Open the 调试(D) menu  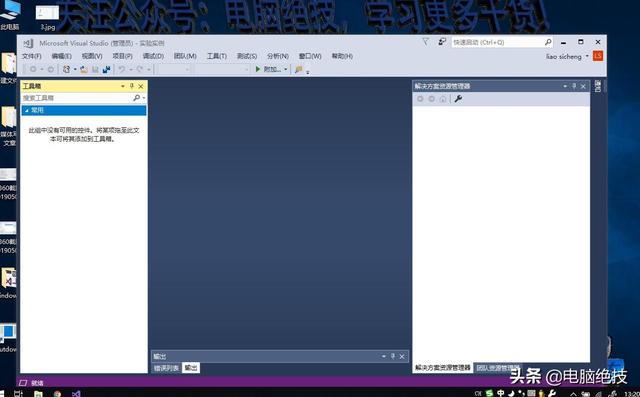[153, 56]
